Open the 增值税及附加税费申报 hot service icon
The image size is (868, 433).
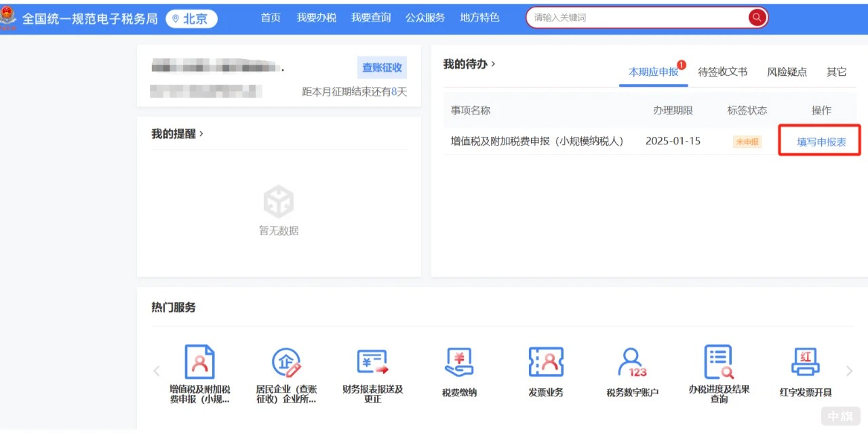pyautogui.click(x=200, y=363)
